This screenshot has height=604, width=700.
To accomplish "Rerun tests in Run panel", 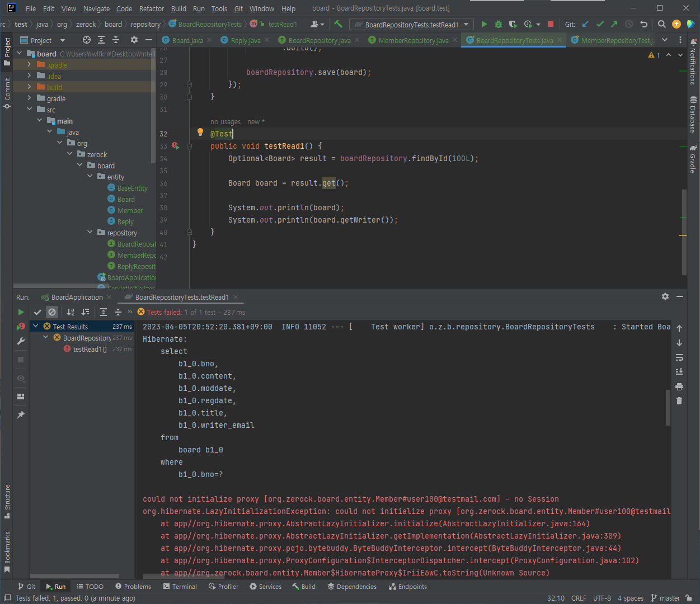I will [21, 312].
